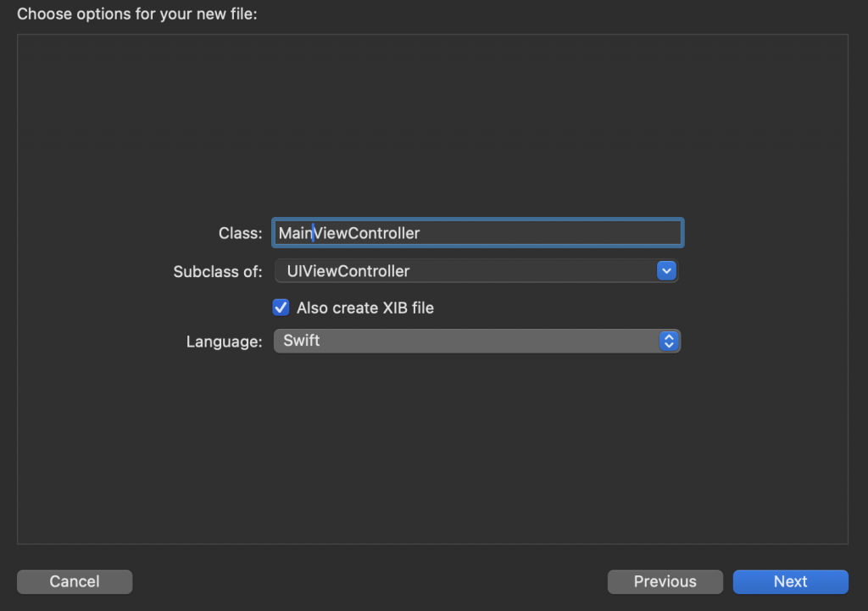Click the "Choose options for your new file" heading
The width and height of the screenshot is (868, 611).
(136, 14)
